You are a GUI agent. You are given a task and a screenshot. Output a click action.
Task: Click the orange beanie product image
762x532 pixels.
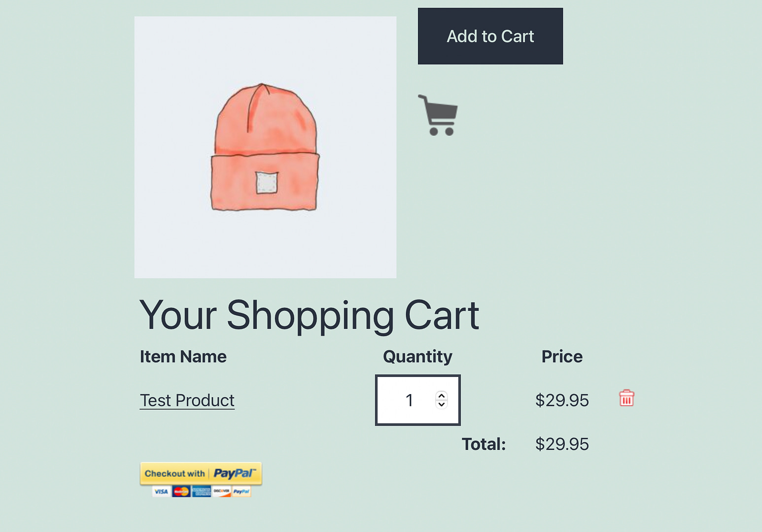(x=265, y=147)
